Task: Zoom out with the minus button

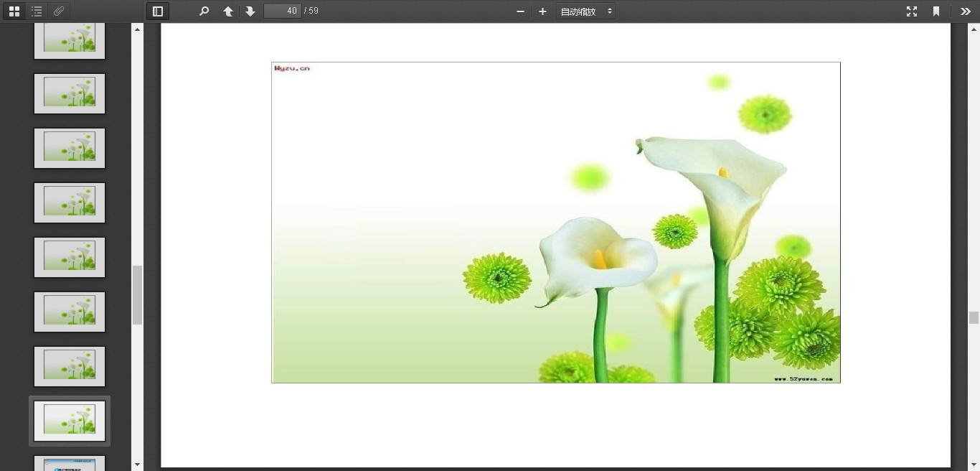Action: [520, 11]
